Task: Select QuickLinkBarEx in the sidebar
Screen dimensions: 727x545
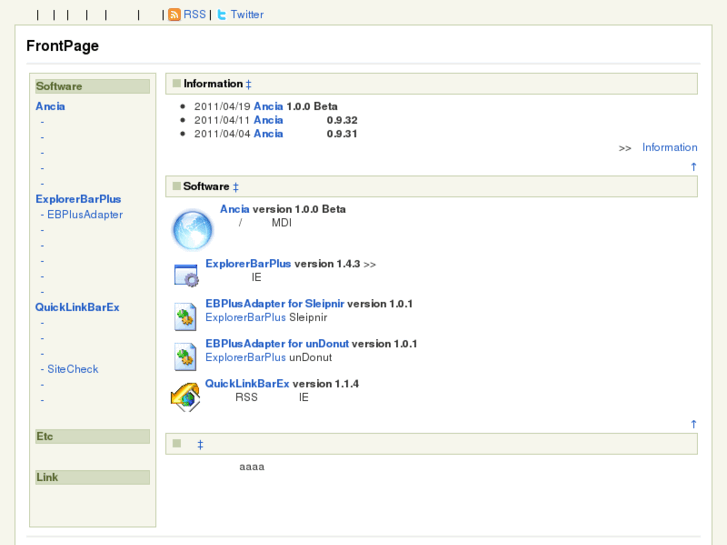Action: pos(77,307)
